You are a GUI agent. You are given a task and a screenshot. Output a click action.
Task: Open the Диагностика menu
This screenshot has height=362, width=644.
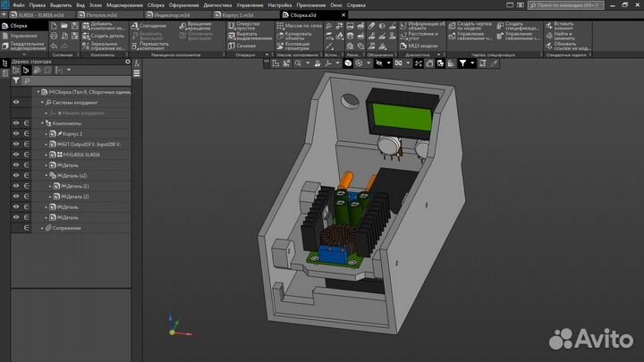[217, 5]
